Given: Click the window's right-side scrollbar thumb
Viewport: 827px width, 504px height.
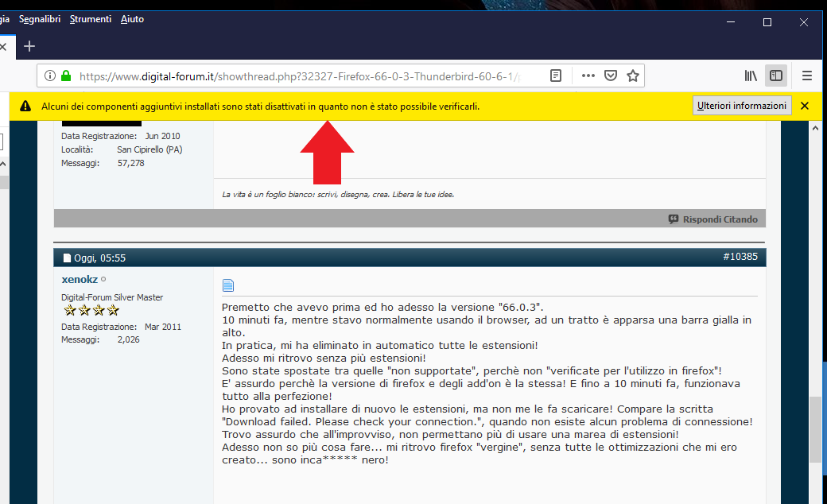Looking at the screenshot, I should 815,429.
